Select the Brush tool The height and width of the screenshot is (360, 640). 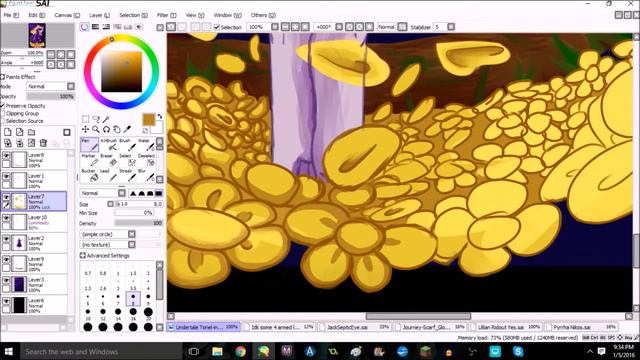coord(127,145)
